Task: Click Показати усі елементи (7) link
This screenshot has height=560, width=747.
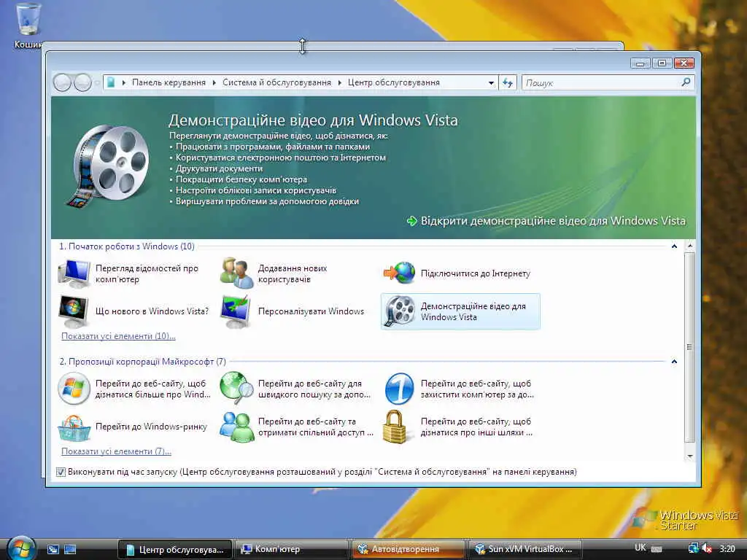Action: (116, 451)
